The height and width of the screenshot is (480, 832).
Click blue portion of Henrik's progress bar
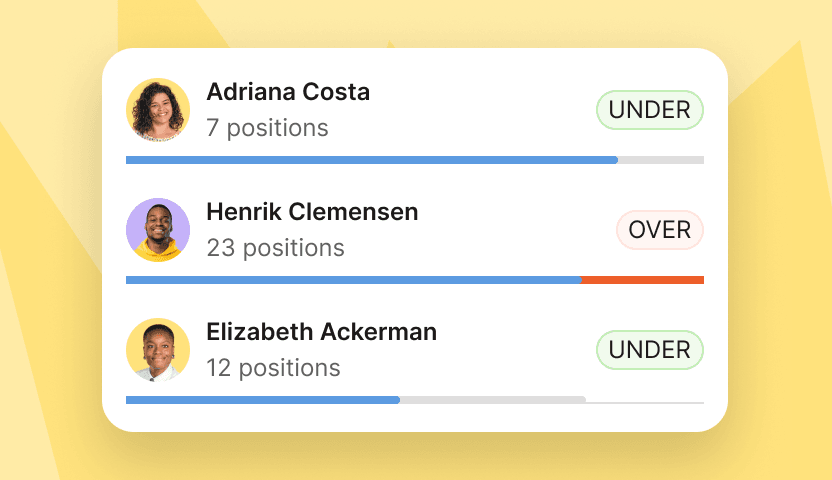pyautogui.click(x=350, y=280)
